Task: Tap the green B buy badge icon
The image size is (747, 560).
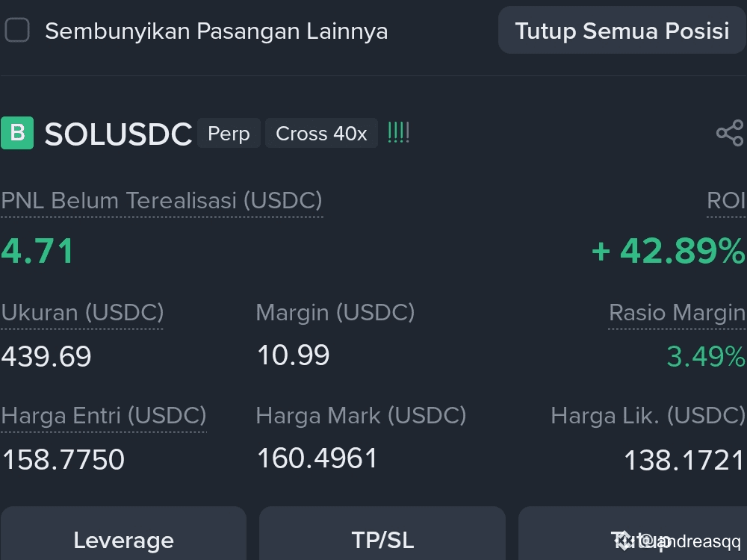Action: (x=17, y=133)
